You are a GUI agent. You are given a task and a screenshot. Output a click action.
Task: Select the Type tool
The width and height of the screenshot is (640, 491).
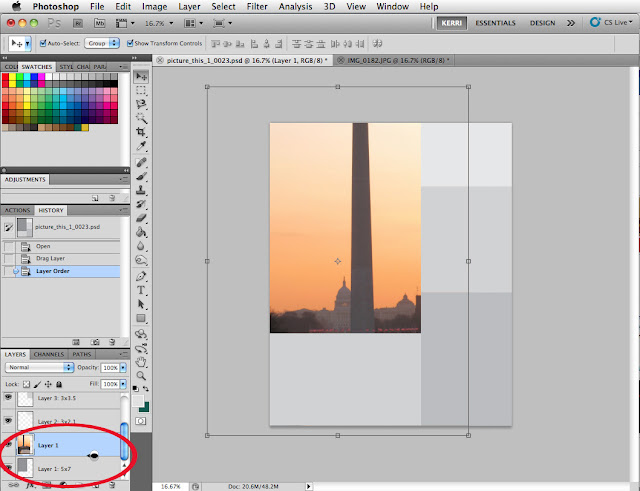(141, 289)
